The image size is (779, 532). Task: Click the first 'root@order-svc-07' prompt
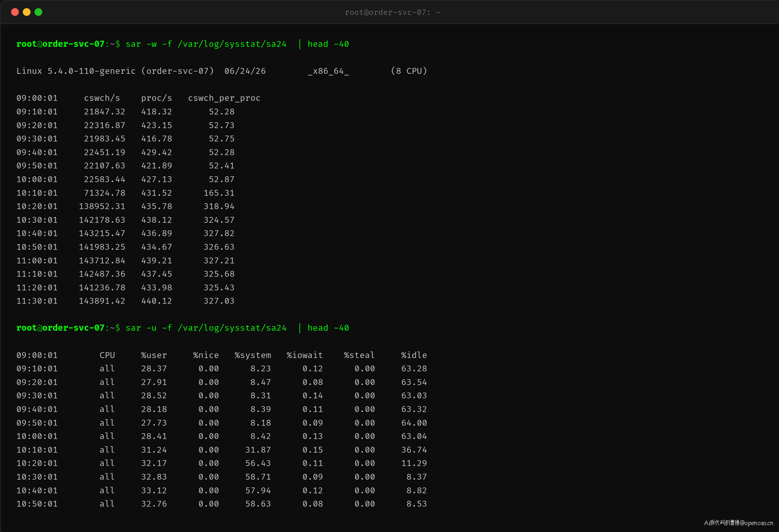tap(60, 44)
